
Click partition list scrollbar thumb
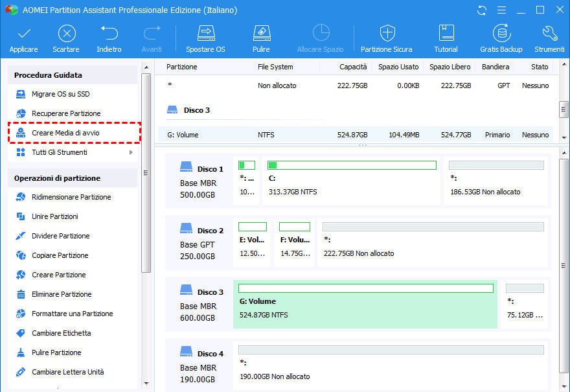click(x=564, y=109)
